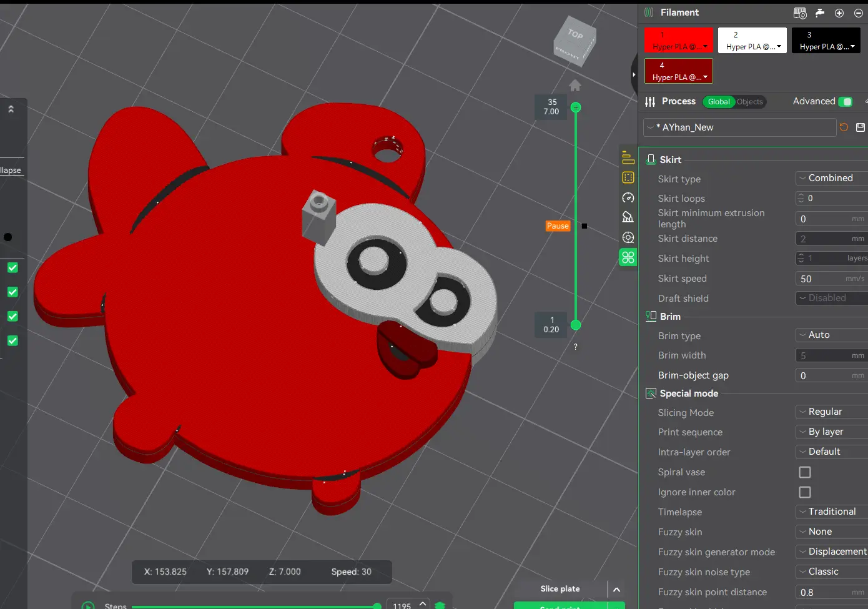The image size is (868, 609).
Task: Click the Skirt loops stepper field
Action: [832, 198]
